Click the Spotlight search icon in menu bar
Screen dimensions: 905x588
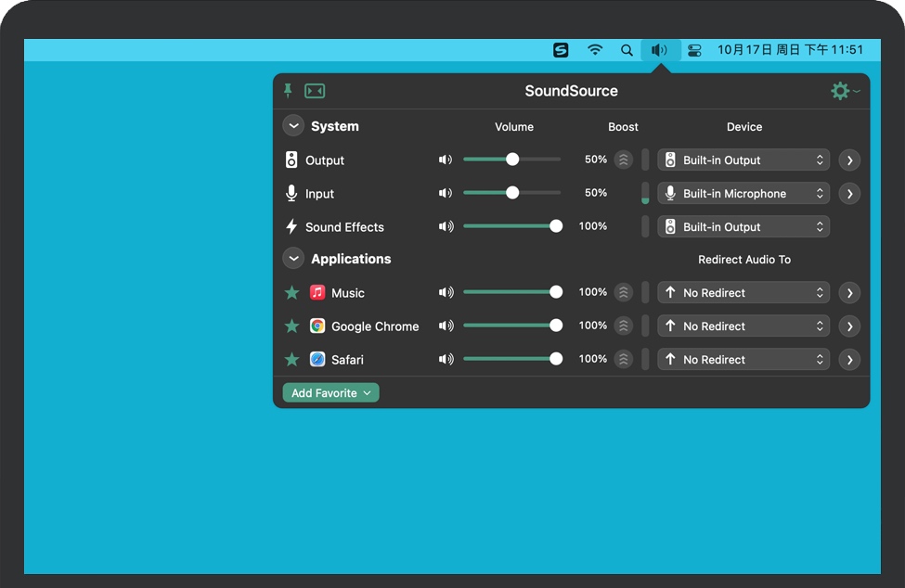tap(627, 50)
